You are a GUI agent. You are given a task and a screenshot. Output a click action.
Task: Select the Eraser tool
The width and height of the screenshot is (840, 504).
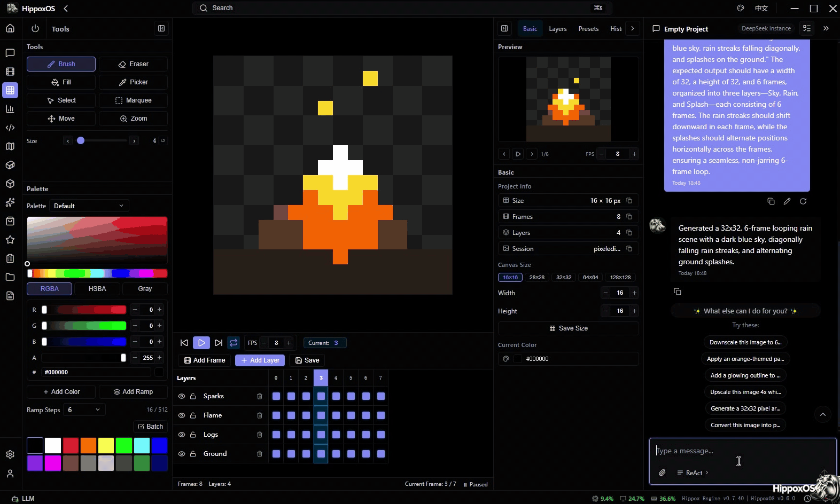[133, 64]
